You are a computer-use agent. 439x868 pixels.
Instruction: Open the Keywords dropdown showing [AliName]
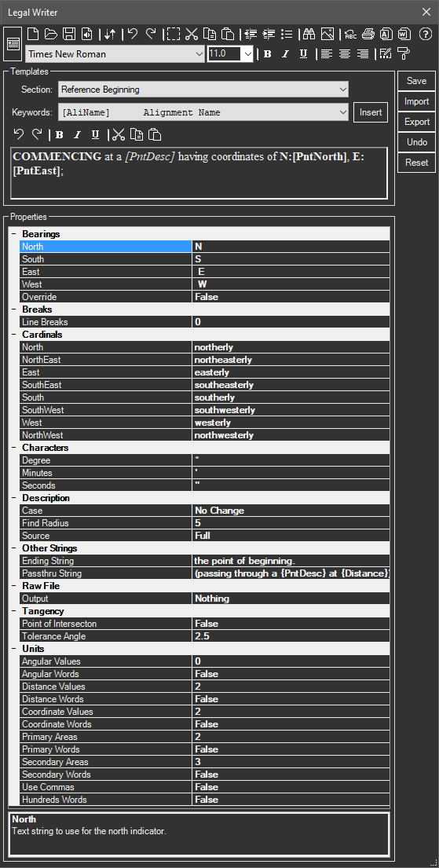(343, 112)
